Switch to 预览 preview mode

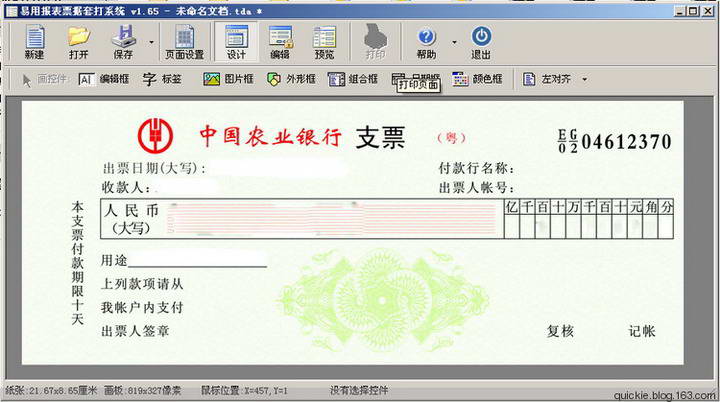point(324,42)
